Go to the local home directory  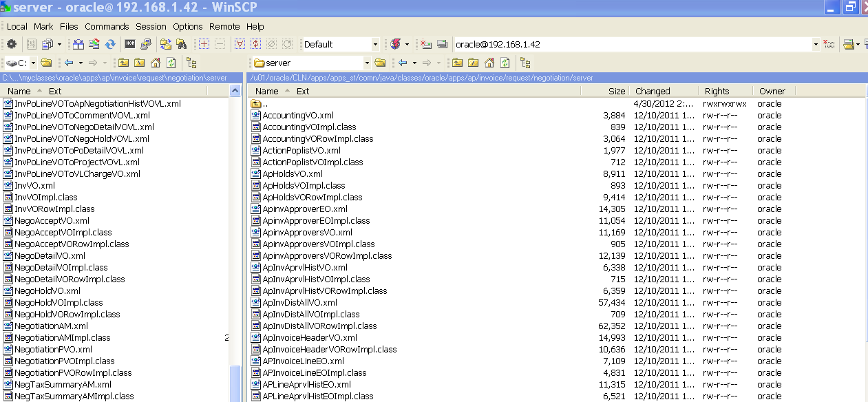tap(155, 63)
